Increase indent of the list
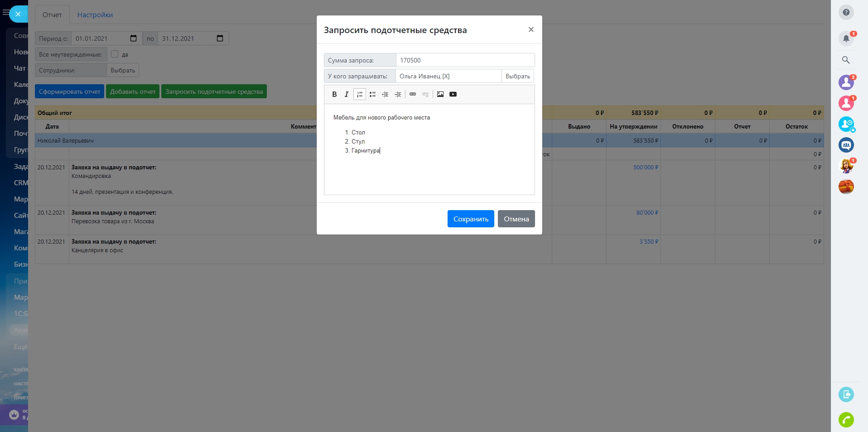The width and height of the screenshot is (868, 432). click(x=398, y=94)
